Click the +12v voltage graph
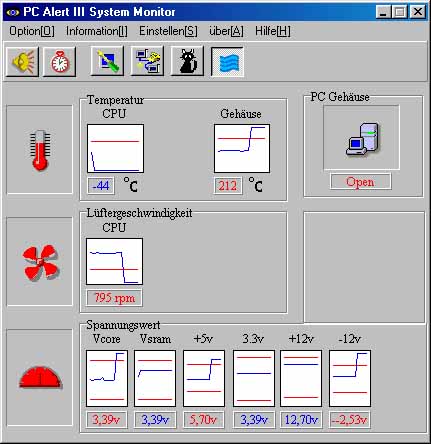Screen dimensions: 431x444 click(x=301, y=378)
